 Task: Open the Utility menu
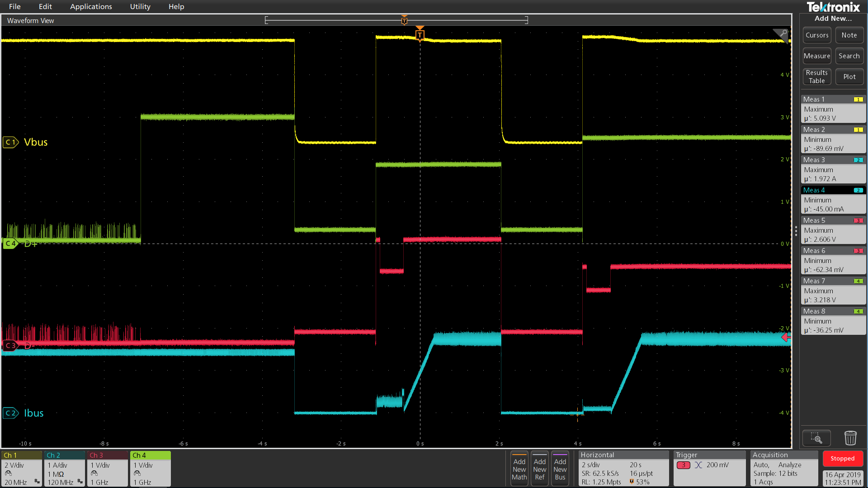[x=140, y=7]
